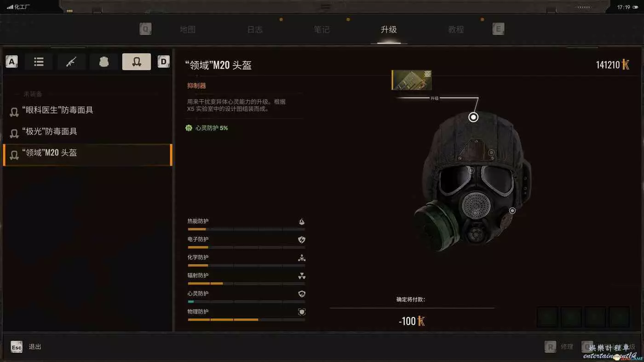The height and width of the screenshot is (362, 644).
Task: Select the helmet headgear category icon
Action: 137,62
